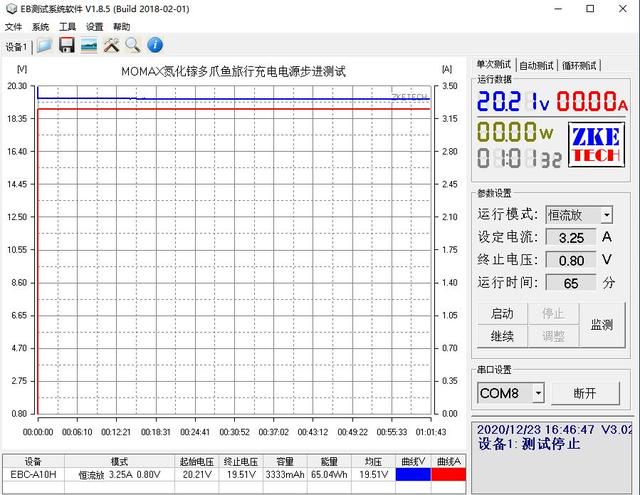Viewport: 640px width, 495px height.
Task: Click the 均压 column header
Action: pos(373,462)
